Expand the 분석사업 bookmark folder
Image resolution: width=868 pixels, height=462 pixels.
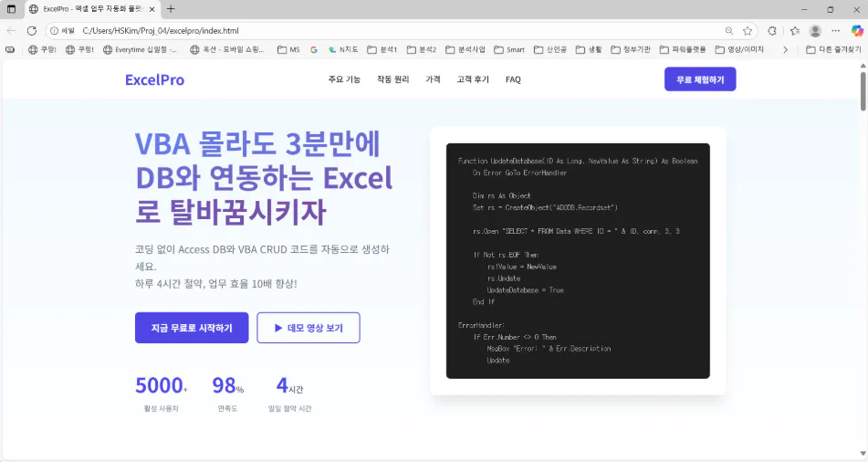[465, 49]
